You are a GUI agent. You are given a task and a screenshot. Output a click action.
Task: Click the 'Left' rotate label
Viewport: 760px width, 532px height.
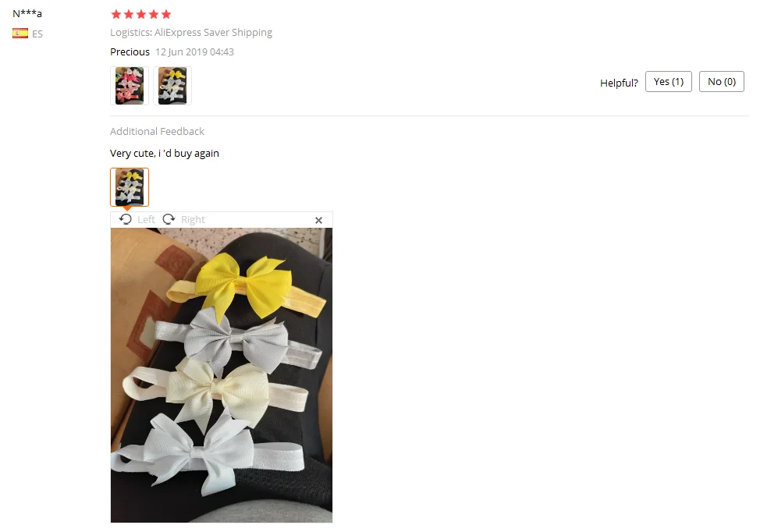click(x=146, y=219)
